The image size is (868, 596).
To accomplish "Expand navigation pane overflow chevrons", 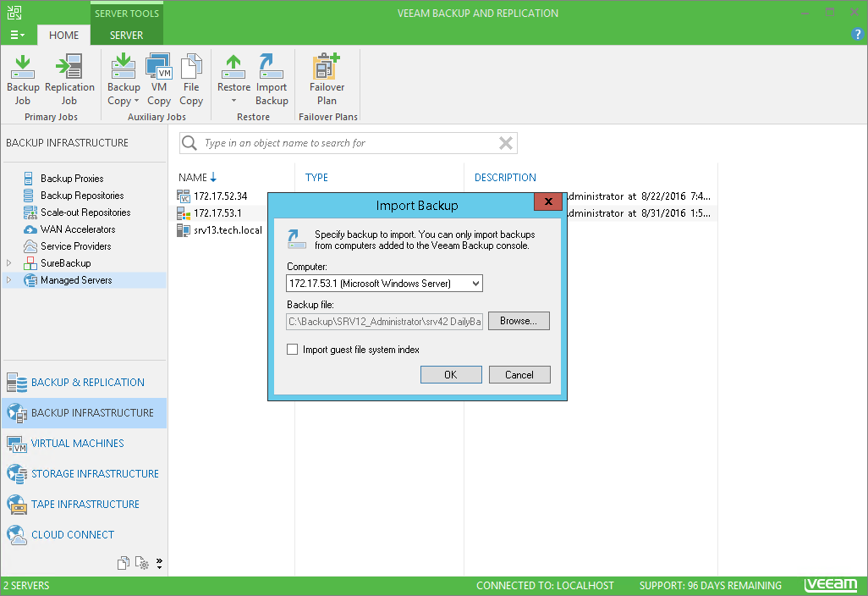I will tap(159, 563).
